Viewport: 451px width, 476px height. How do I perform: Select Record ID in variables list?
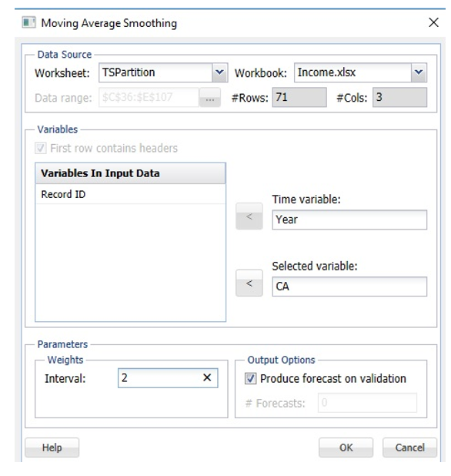[x=130, y=194]
